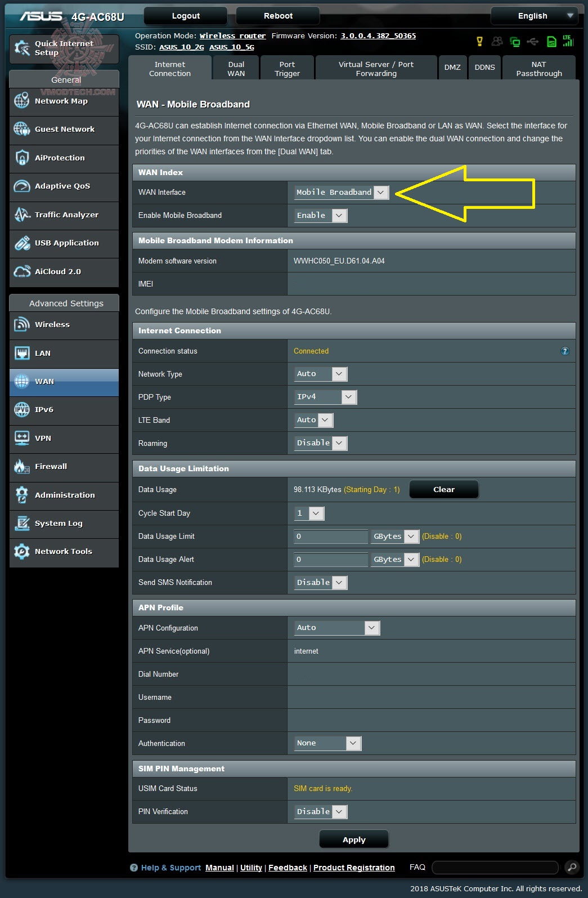Click the Data Usage Limit input field
The width and height of the screenshot is (588, 898).
point(331,537)
